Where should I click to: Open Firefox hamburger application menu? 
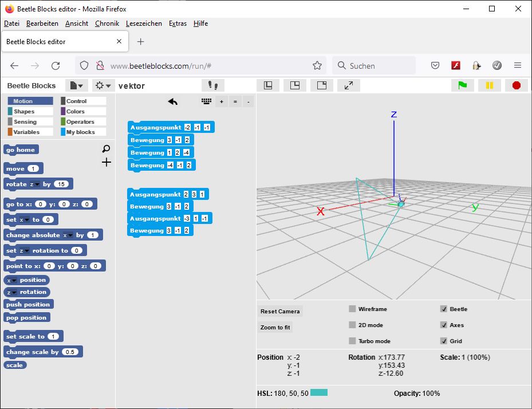tap(518, 65)
